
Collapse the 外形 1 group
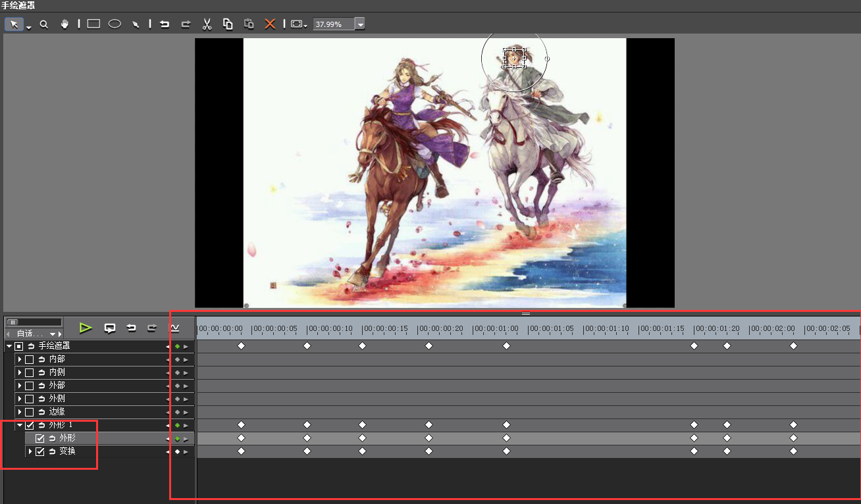[x=19, y=425]
